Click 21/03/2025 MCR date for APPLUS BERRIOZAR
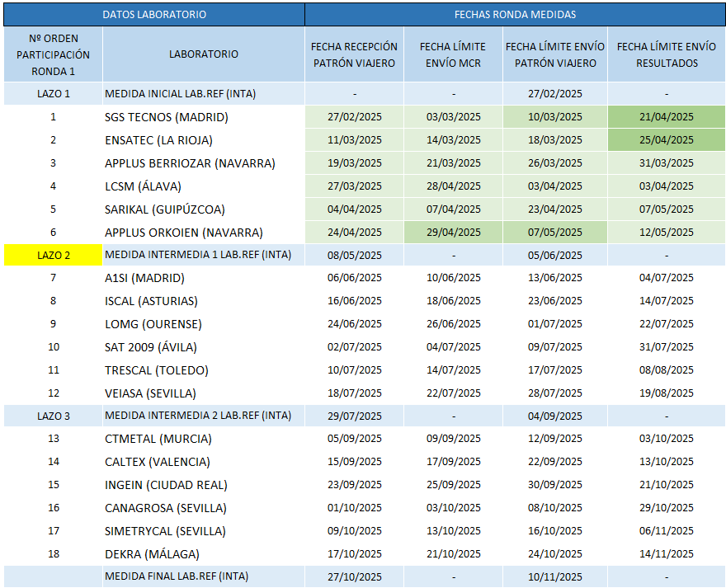The width and height of the screenshot is (726, 588). [x=453, y=163]
